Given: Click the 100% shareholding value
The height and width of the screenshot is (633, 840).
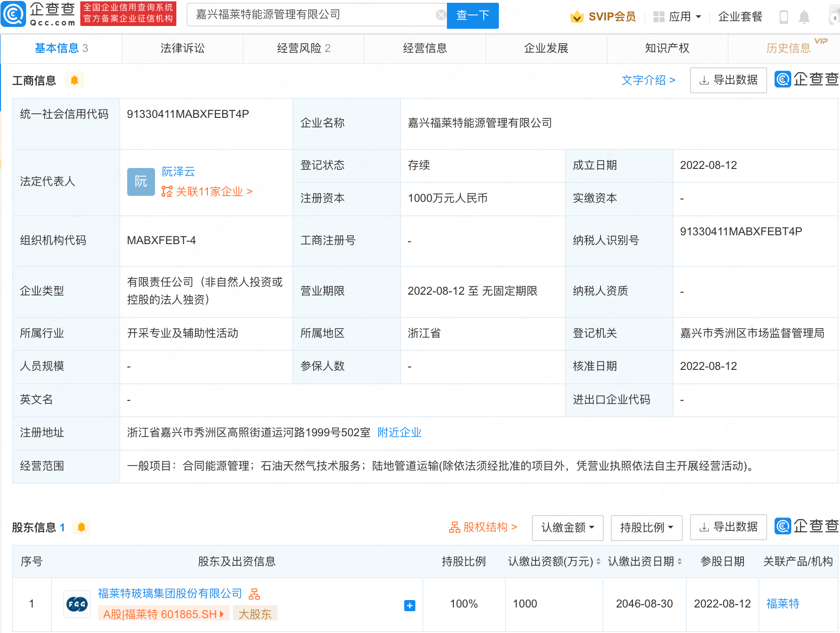Looking at the screenshot, I should tap(464, 604).
